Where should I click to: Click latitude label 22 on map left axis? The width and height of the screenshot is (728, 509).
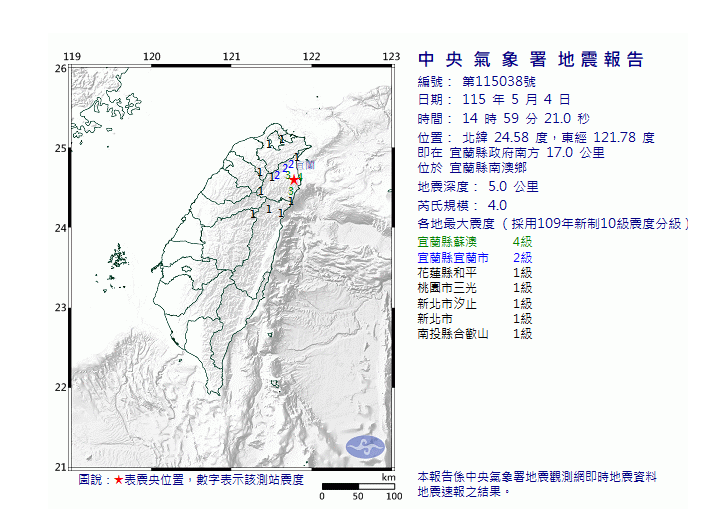(60, 387)
